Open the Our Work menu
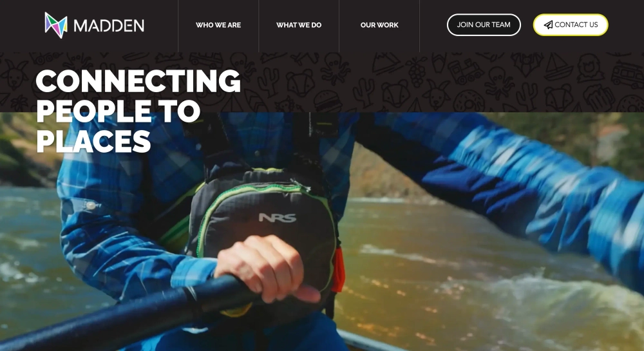This screenshot has width=644, height=351. [379, 25]
